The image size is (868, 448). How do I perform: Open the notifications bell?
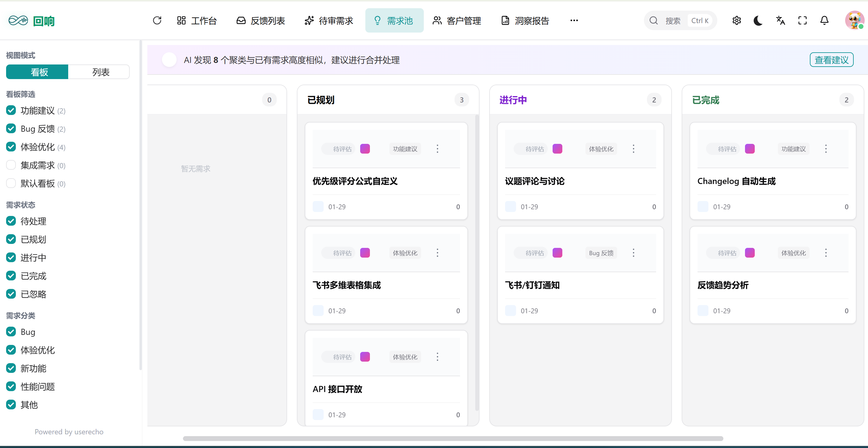pos(824,21)
